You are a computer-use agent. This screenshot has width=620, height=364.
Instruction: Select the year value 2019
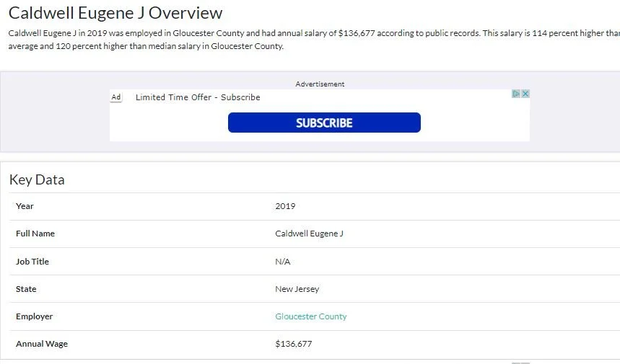[x=285, y=206]
